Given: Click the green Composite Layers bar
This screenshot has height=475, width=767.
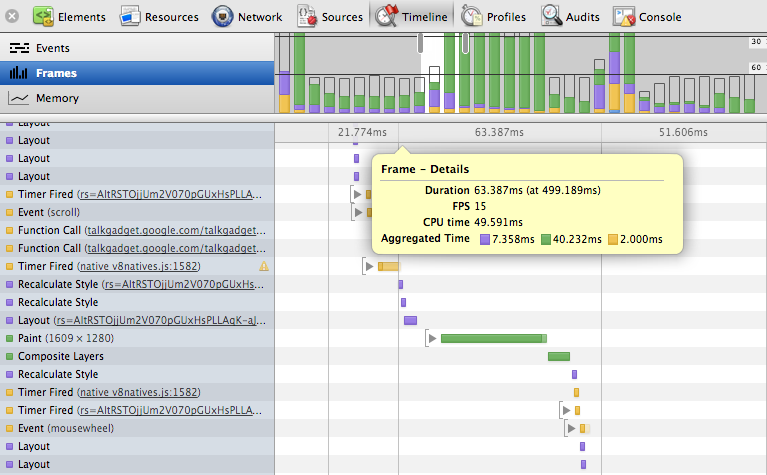Looking at the screenshot, I should point(559,356).
